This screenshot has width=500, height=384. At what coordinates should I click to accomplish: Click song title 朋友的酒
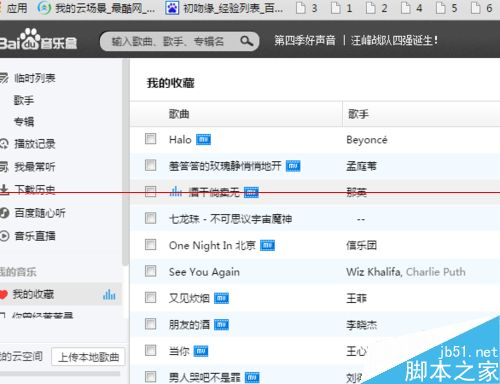click(x=189, y=324)
